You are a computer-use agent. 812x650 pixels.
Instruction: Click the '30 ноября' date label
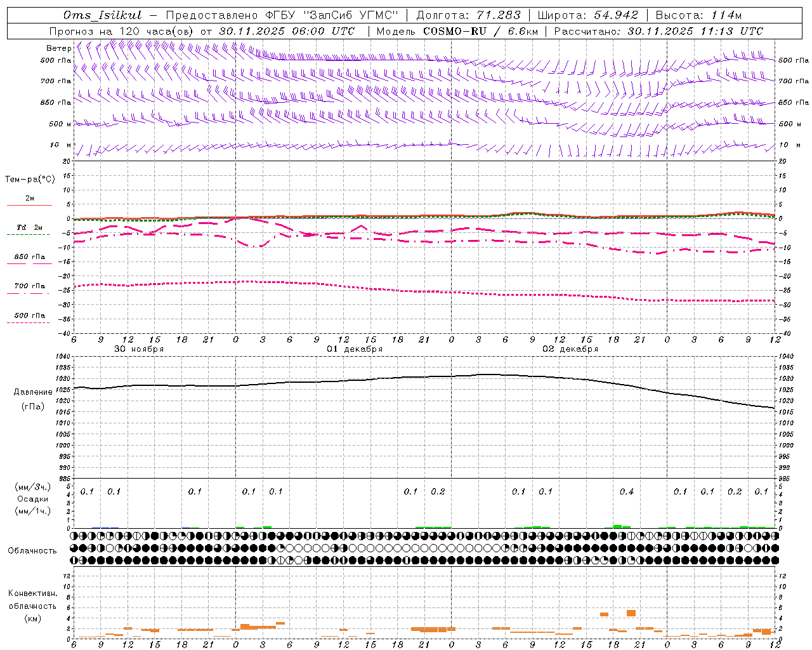click(x=139, y=349)
